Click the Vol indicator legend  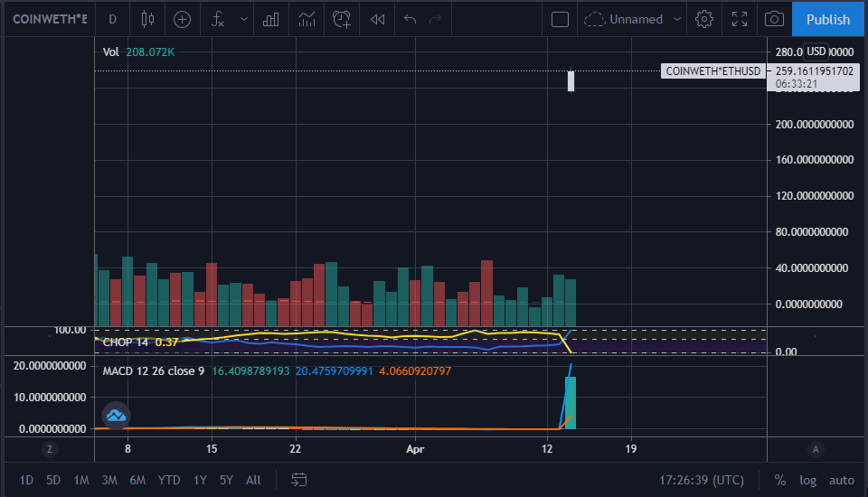coord(110,52)
